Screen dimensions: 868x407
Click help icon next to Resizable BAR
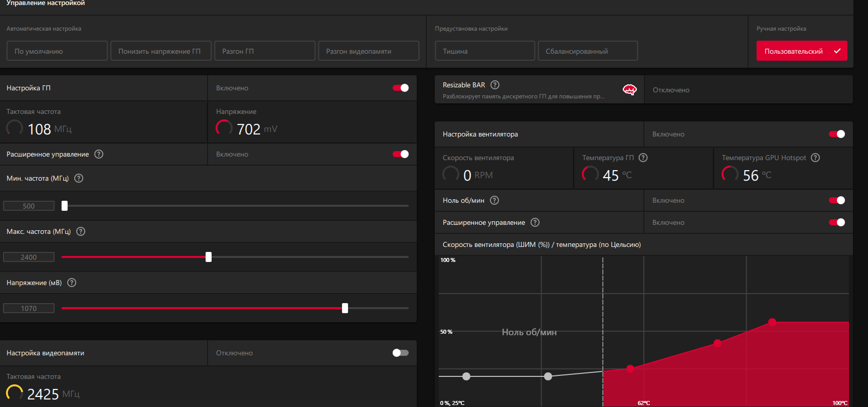click(495, 85)
